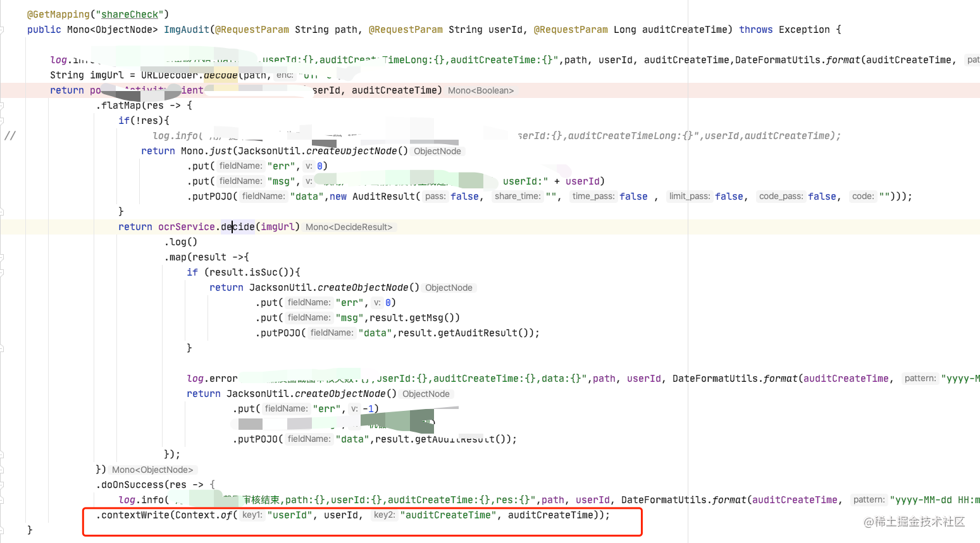Click the @GetMapping annotation
980x543 pixels.
(x=58, y=15)
